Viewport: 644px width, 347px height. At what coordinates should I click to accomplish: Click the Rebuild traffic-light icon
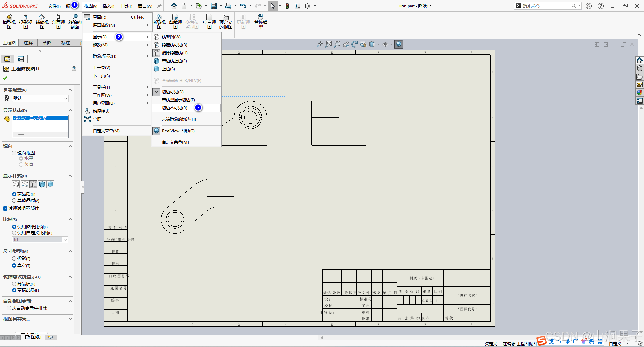coord(287,6)
